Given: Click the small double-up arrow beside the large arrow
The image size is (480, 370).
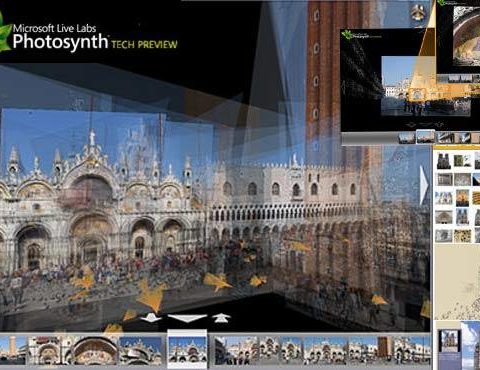Looking at the screenshot, I should [x=222, y=318].
